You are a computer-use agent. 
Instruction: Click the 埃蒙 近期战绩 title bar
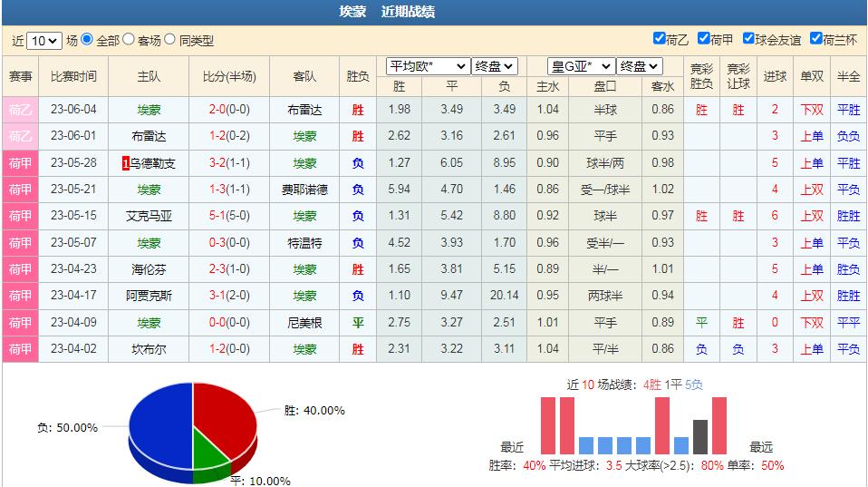click(x=434, y=12)
